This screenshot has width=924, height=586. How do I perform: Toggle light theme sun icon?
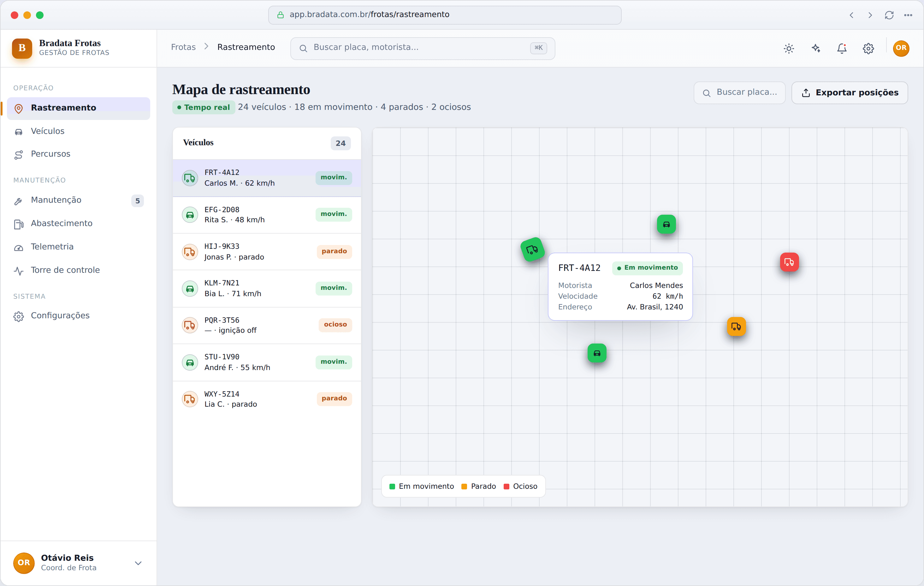(789, 48)
